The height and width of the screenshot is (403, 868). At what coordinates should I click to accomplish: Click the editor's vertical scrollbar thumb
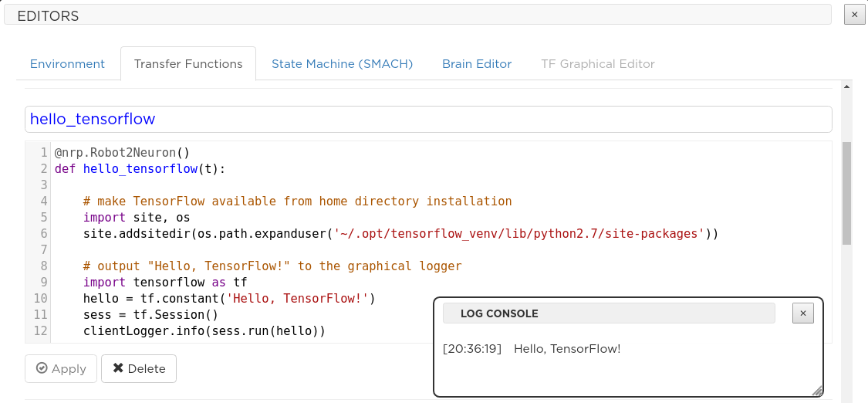(846, 193)
